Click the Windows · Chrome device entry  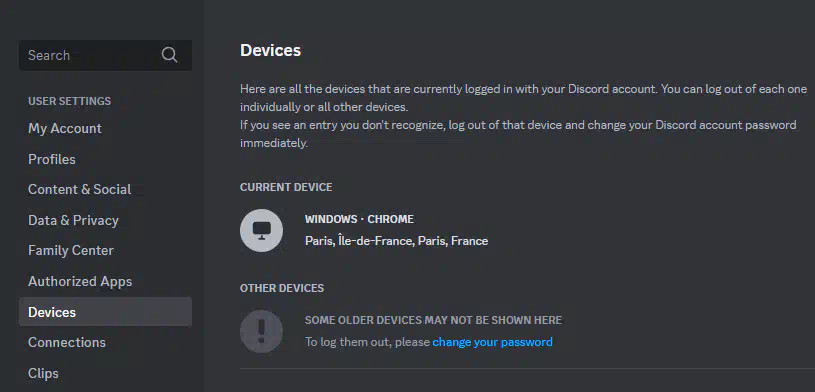click(359, 219)
